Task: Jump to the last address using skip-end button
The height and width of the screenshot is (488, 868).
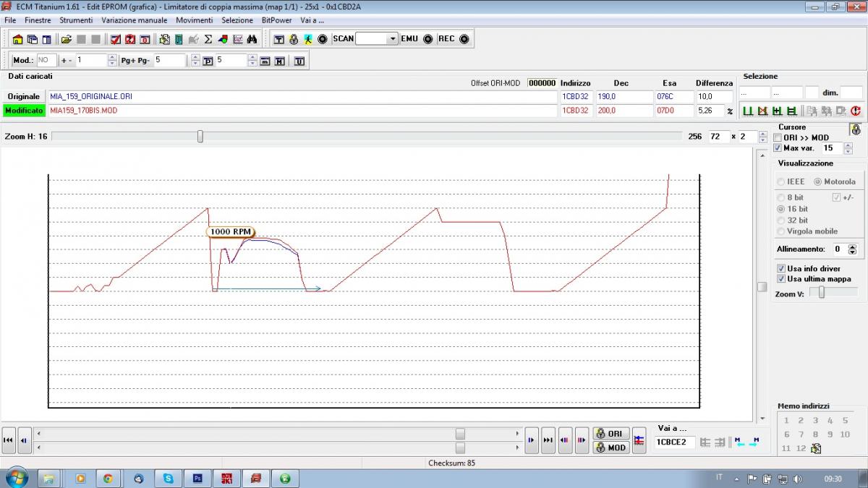Action: (x=548, y=440)
